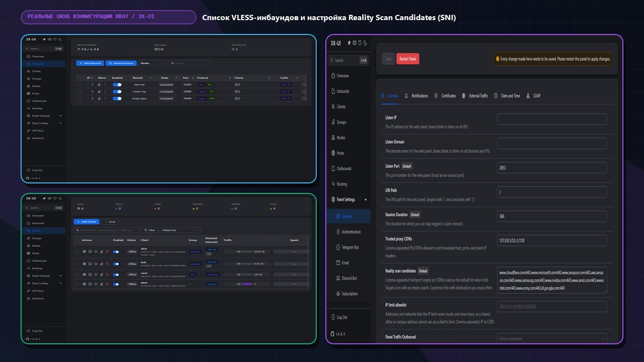Click the reset traffic icon for client dave
644x362 pixels.
[95, 284]
